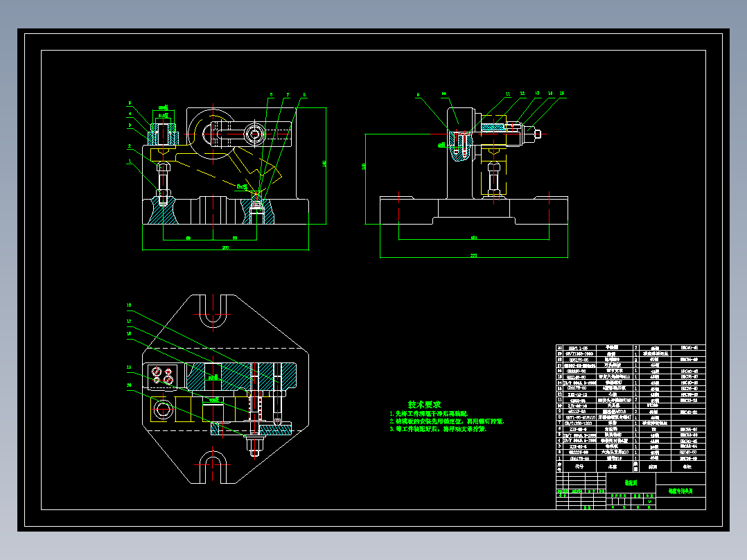The image size is (747, 560).
Task: Select row number 20 in the parts list
Action: pyautogui.click(x=631, y=348)
